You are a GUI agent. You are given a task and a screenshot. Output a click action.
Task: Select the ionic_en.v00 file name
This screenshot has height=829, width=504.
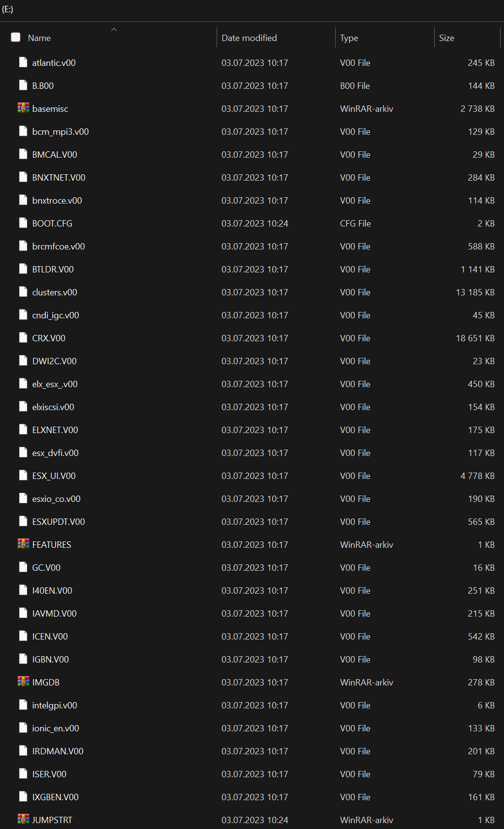(x=55, y=728)
